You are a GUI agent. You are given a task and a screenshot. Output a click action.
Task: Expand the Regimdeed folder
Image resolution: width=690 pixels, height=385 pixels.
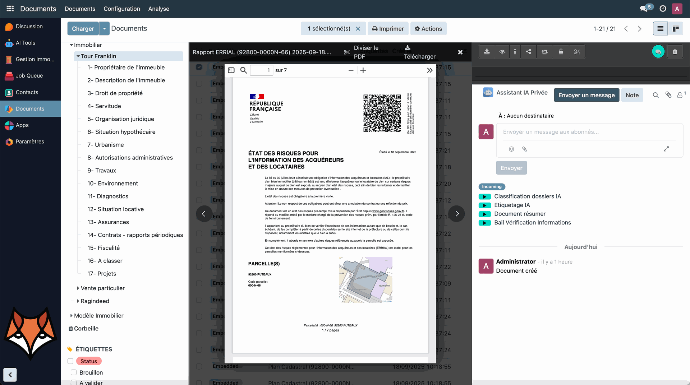tap(78, 301)
